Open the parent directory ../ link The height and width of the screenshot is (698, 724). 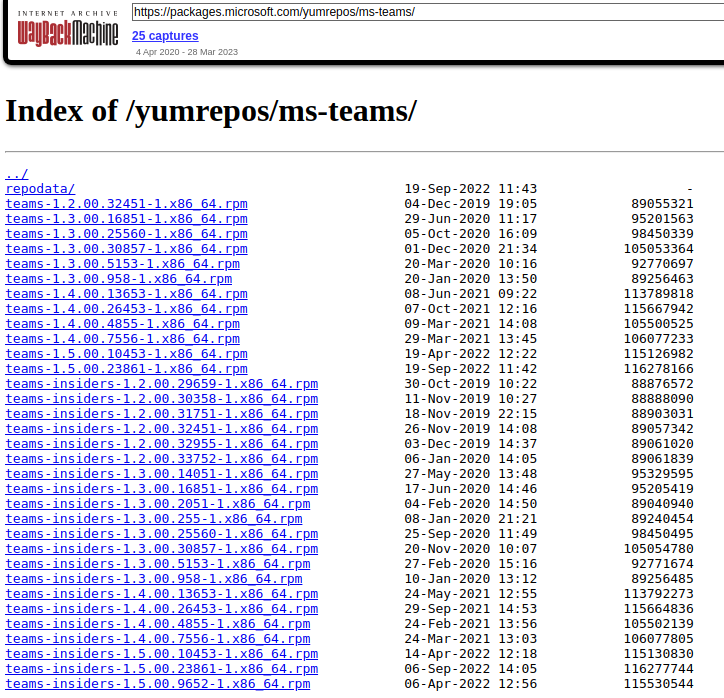coord(17,174)
